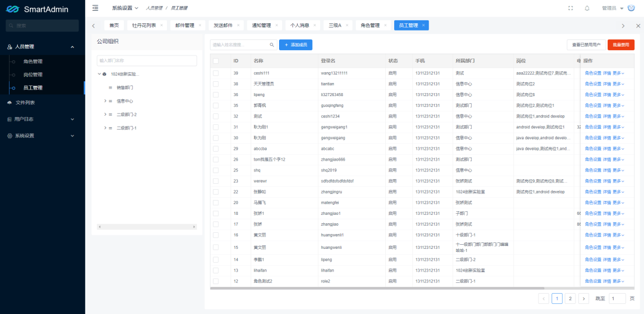The width and height of the screenshot is (644, 314).
Task: Close the 通知管理 tab
Action: click(277, 26)
